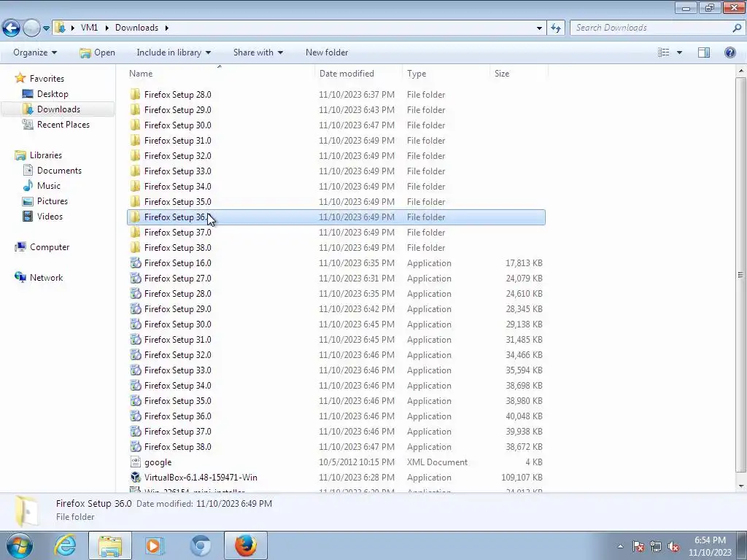Click the VM1 breadcrumb
Image resolution: width=747 pixels, height=560 pixels.
(x=89, y=28)
